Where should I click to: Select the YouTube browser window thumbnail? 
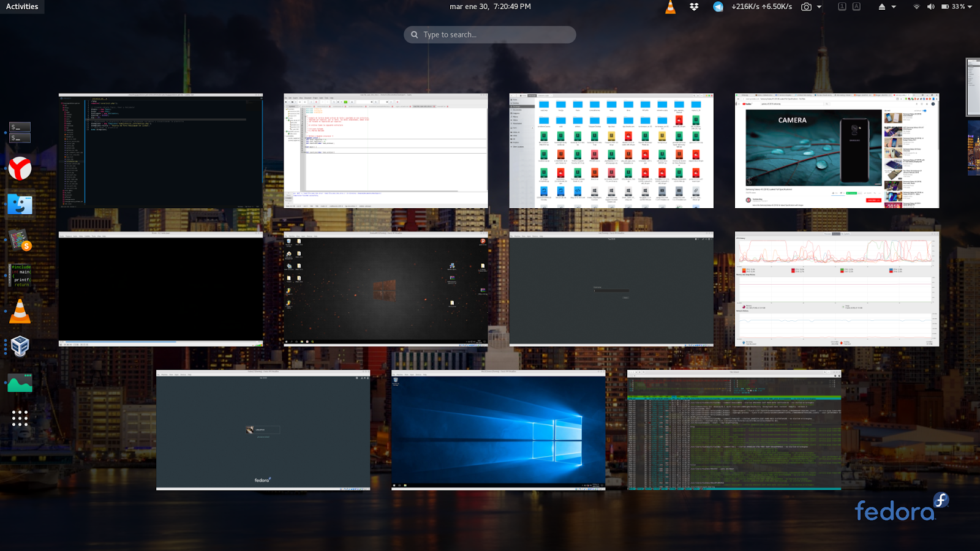pyautogui.click(x=837, y=151)
